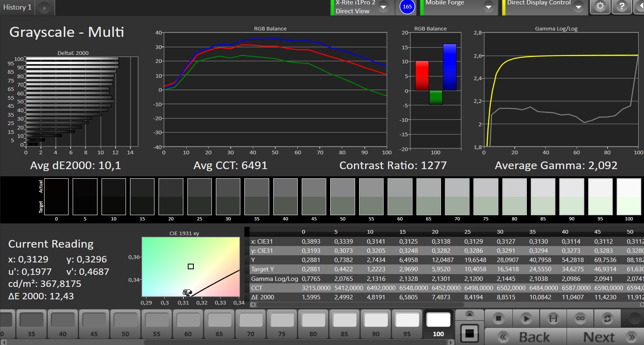This screenshot has width=644, height=345.
Task: Open the Mobile Forge source dropdown
Action: point(488,7)
